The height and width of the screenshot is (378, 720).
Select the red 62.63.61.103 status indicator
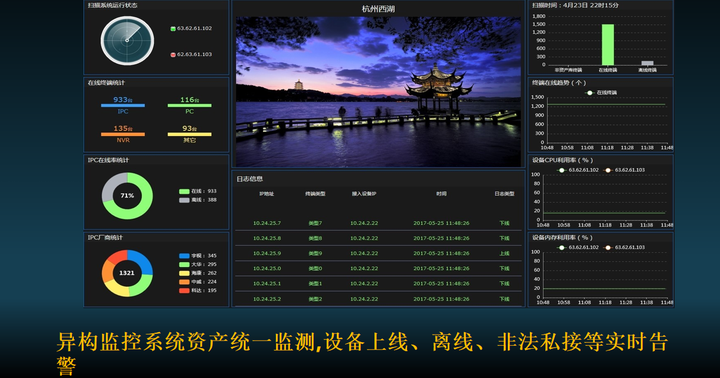pos(173,55)
